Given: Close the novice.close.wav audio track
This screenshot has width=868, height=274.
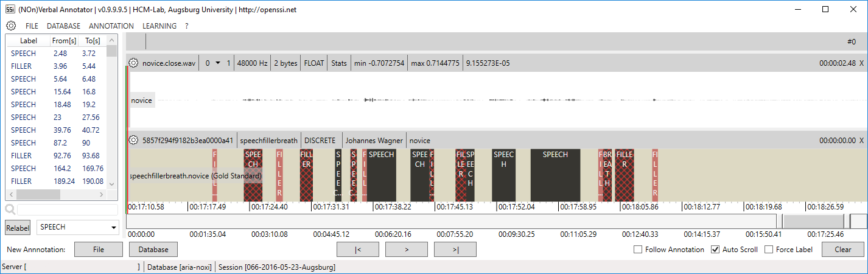Looking at the screenshot, I should coord(861,63).
